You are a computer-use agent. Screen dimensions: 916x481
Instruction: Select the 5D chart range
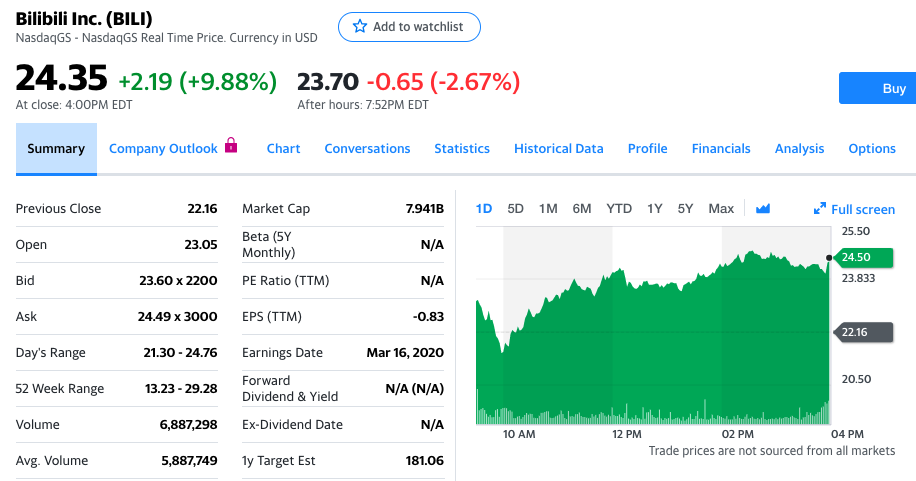[515, 209]
